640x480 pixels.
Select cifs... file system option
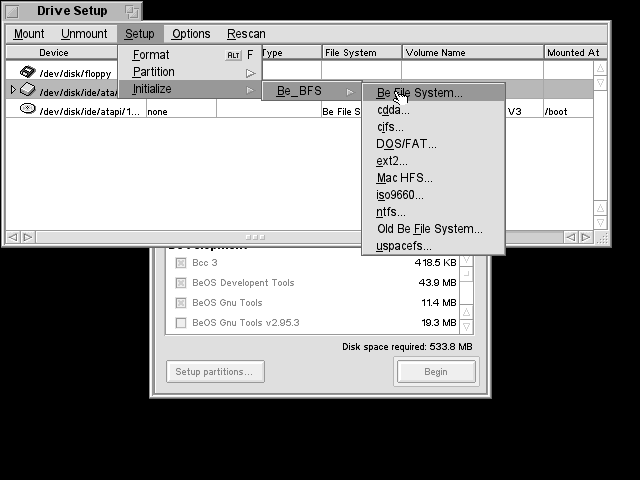coord(433,127)
